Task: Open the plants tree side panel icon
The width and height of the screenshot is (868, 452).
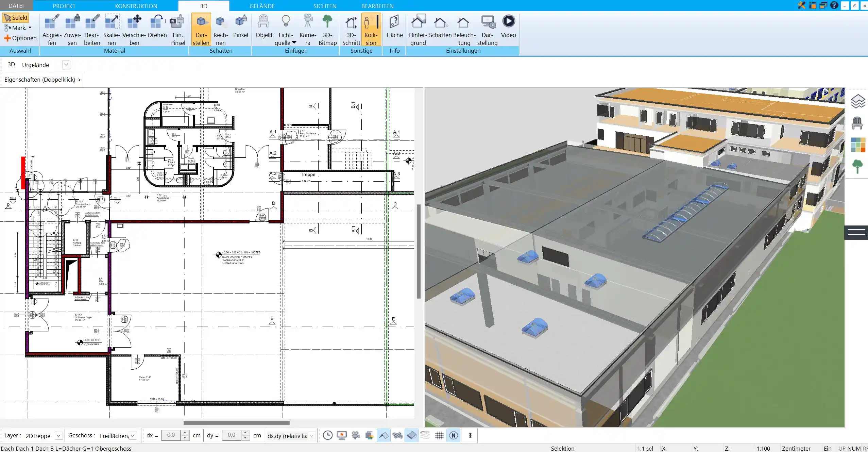Action: tap(857, 166)
